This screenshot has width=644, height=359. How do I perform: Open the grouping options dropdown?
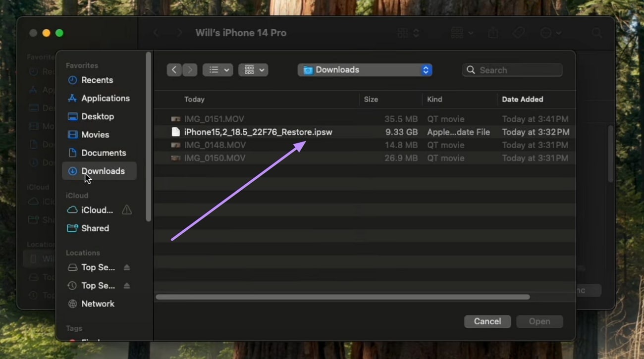(253, 70)
